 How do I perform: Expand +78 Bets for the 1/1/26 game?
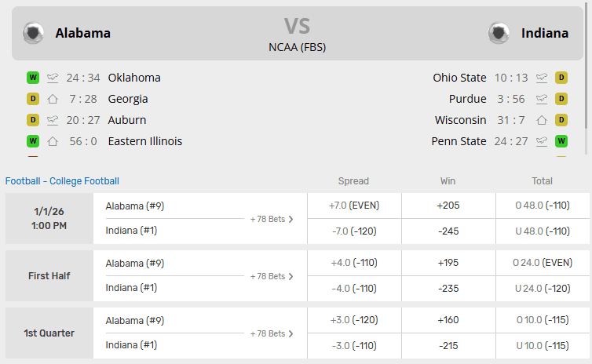(272, 219)
